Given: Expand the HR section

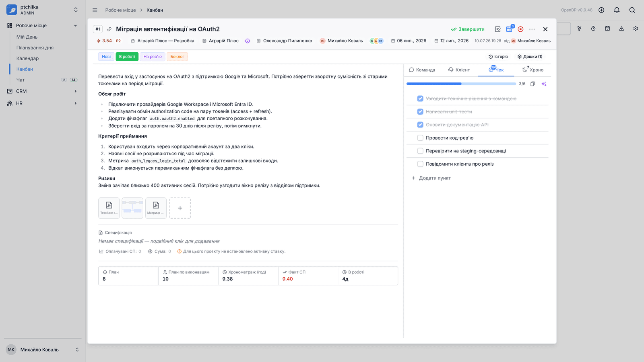Looking at the screenshot, I should tap(75, 103).
